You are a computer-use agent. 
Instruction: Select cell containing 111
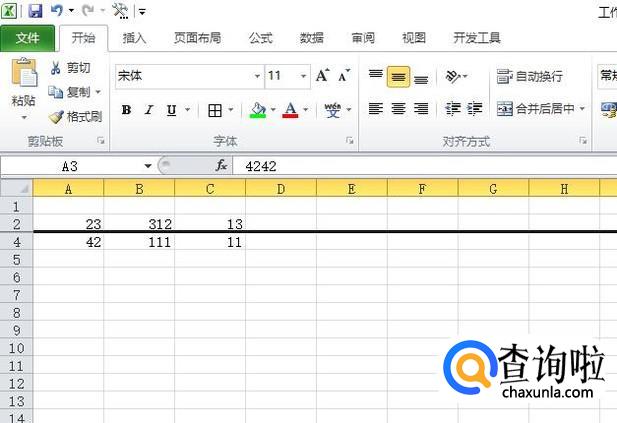[x=139, y=242]
